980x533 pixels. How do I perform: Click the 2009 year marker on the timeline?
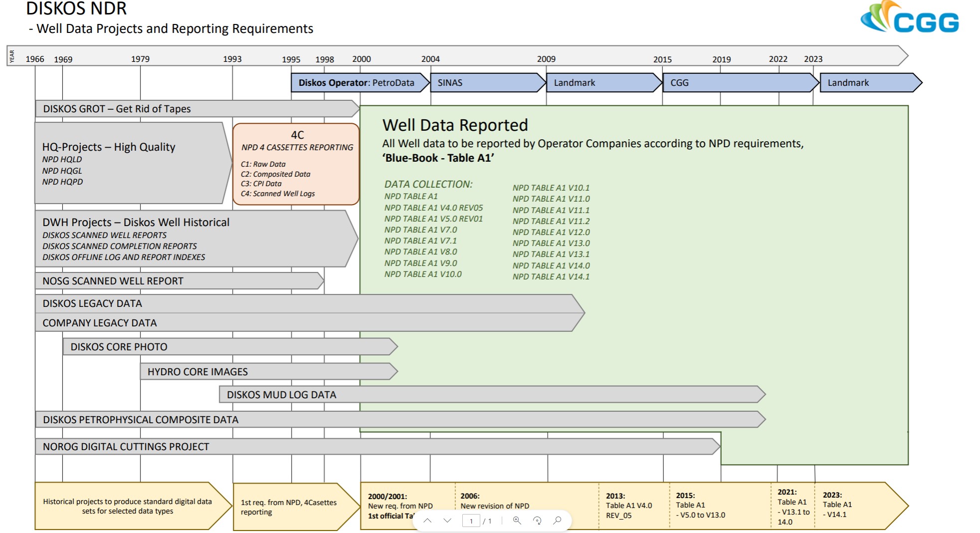[546, 59]
